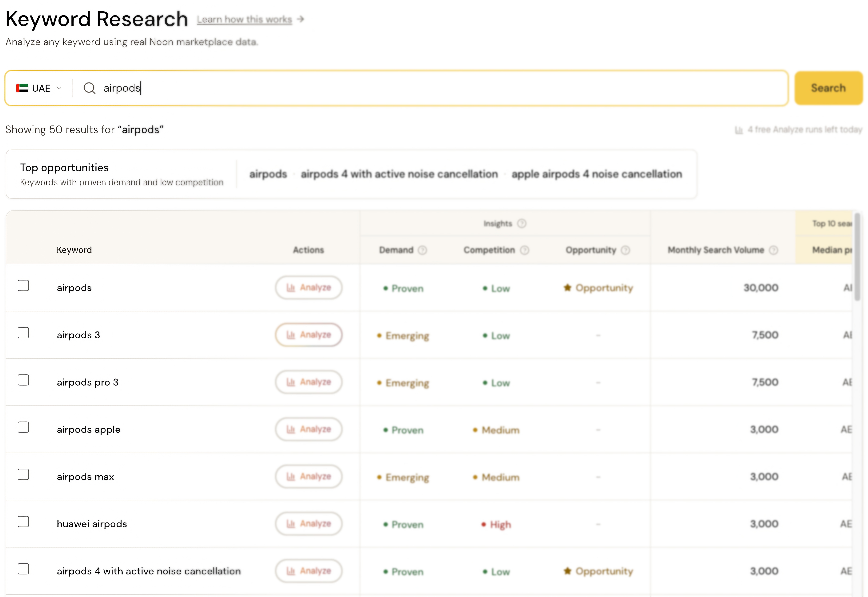Image resolution: width=868 pixels, height=597 pixels.
Task: Sort by Monthly Search Volume column header
Action: point(716,250)
